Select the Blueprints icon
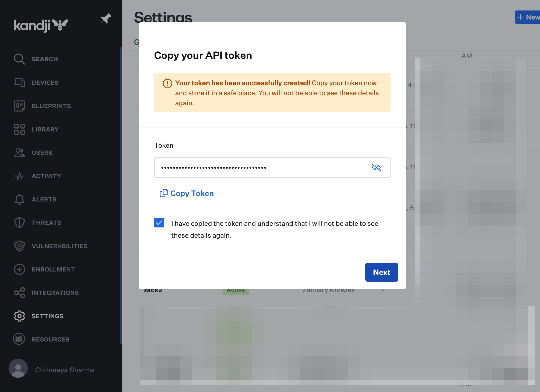 [x=19, y=106]
